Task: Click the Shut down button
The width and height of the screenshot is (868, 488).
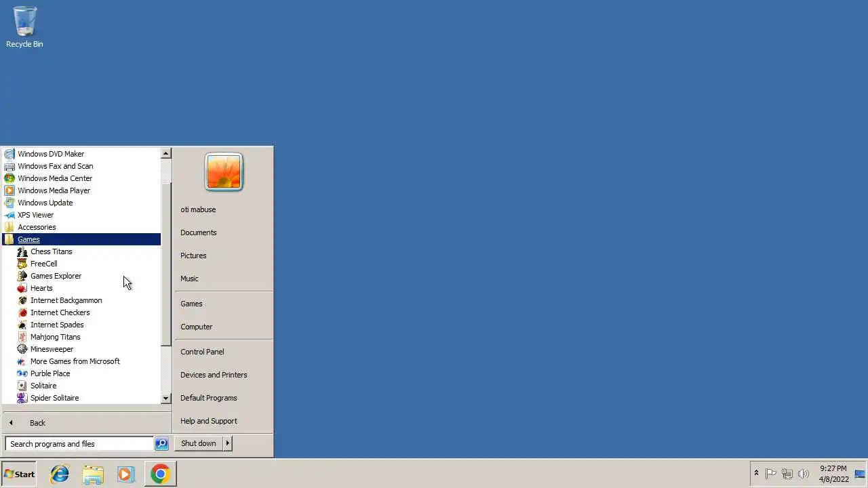Action: pos(199,443)
